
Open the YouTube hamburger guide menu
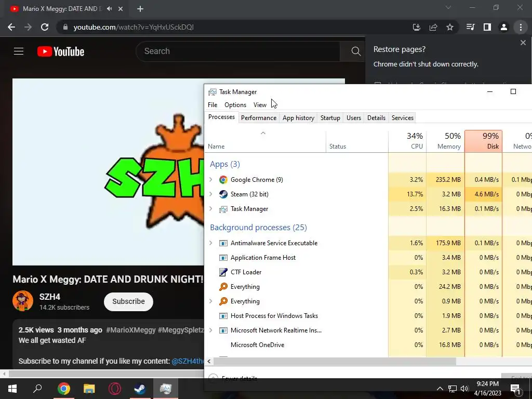[19, 51]
